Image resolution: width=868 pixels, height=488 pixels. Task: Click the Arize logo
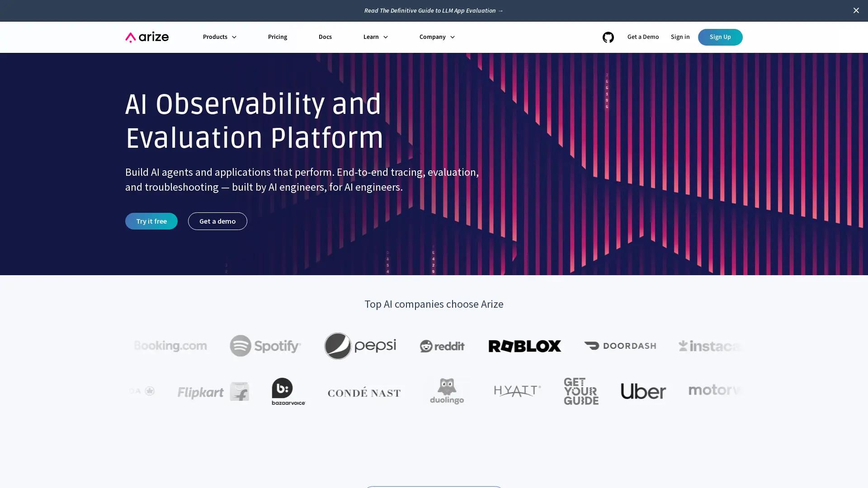click(146, 37)
